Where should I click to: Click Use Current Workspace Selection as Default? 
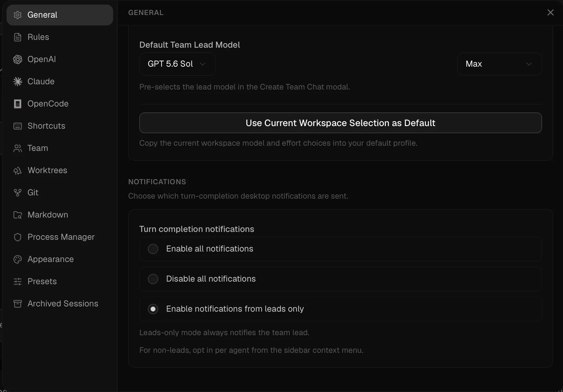pos(340,123)
